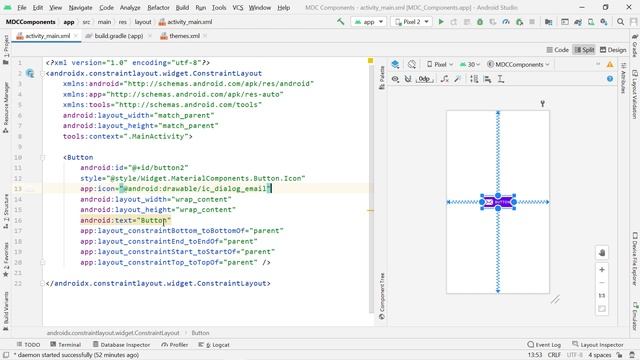Click the layout breadcrumb in navigation bar
The width and height of the screenshot is (640, 360).
tap(143, 22)
